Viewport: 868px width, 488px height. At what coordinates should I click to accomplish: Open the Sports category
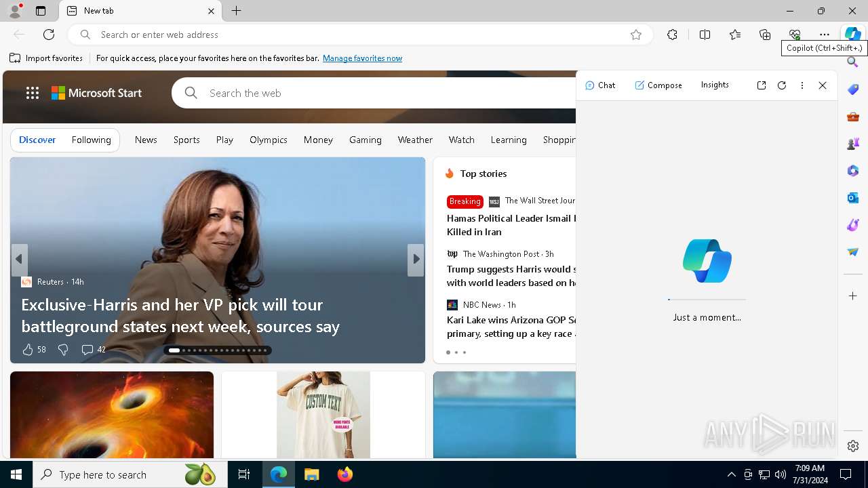point(186,140)
